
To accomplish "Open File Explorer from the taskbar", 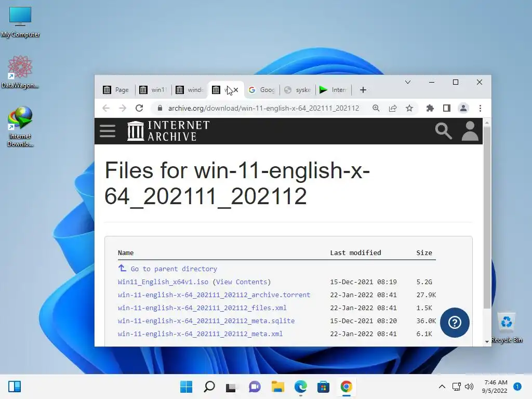I will coord(277,387).
